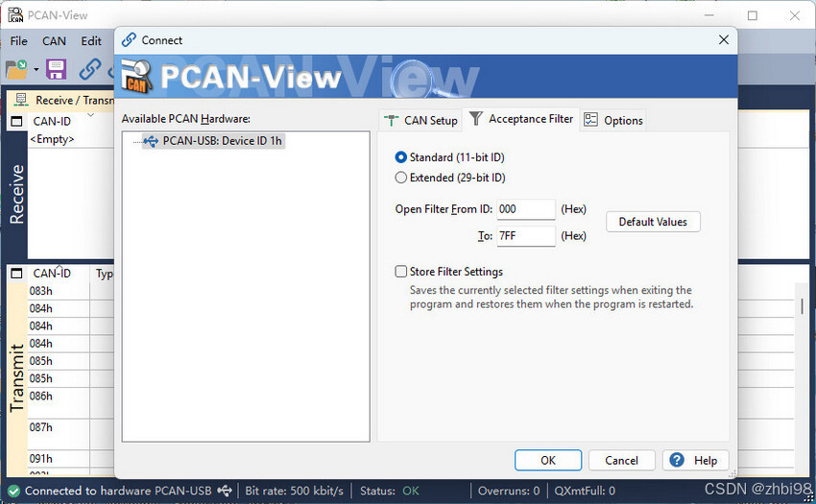Select the 087h transmit row
Image resolution: width=816 pixels, height=504 pixels.
click(70, 434)
